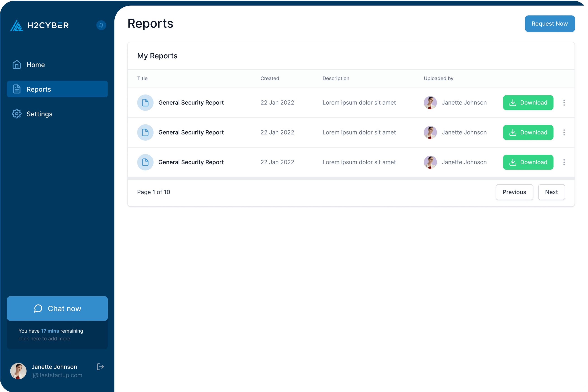Click the first report's document icon
The image size is (588, 392).
(145, 102)
